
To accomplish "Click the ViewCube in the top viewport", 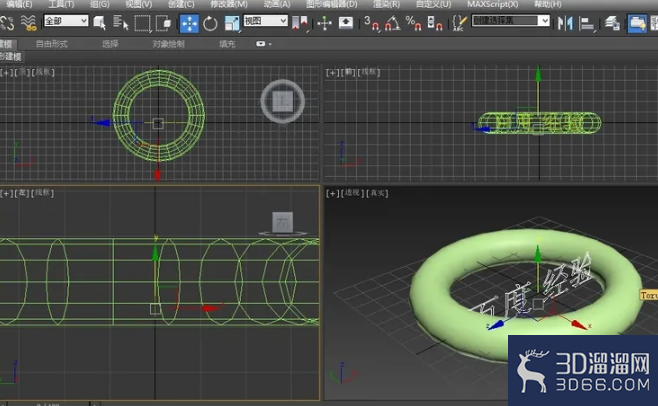I will pos(282,101).
